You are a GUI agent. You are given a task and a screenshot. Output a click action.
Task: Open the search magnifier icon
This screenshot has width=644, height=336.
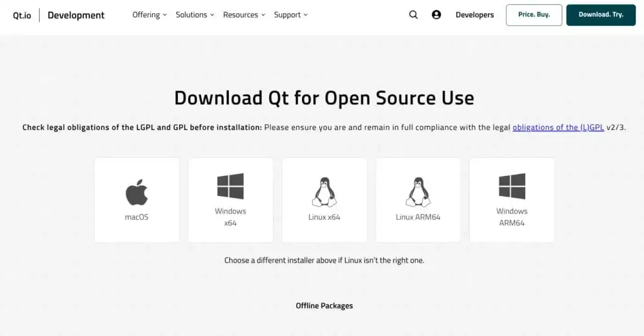click(x=413, y=15)
